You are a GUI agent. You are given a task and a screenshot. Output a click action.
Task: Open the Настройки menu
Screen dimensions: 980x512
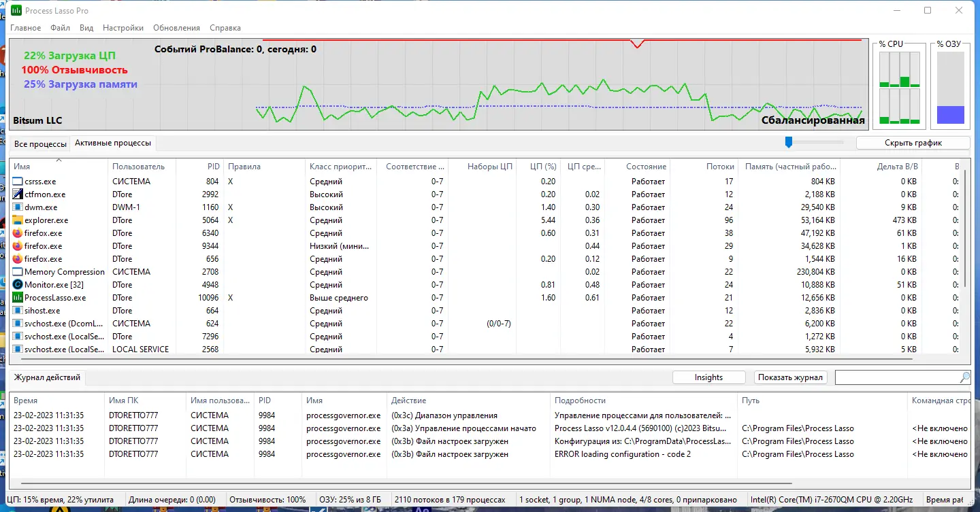(x=123, y=28)
